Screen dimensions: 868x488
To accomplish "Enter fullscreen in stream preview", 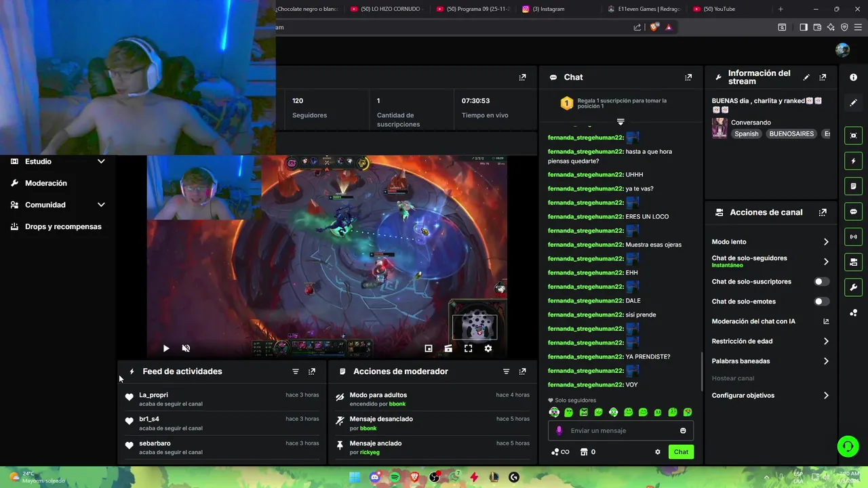I will point(468,348).
